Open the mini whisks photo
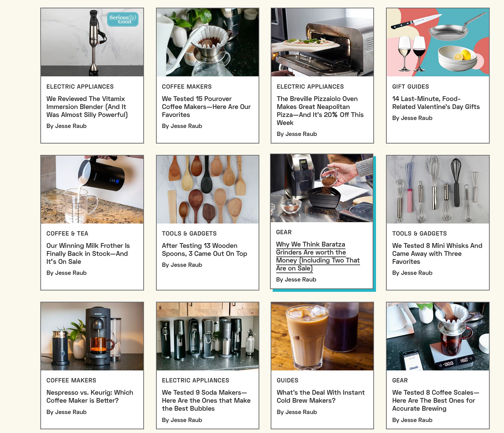 click(x=438, y=189)
